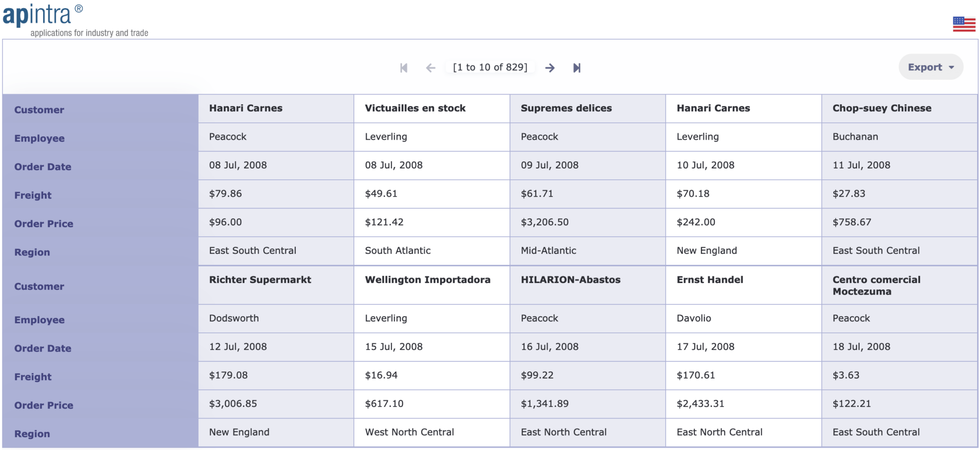The image size is (980, 450).
Task: Select the Buchanan employee cell
Action: click(899, 137)
